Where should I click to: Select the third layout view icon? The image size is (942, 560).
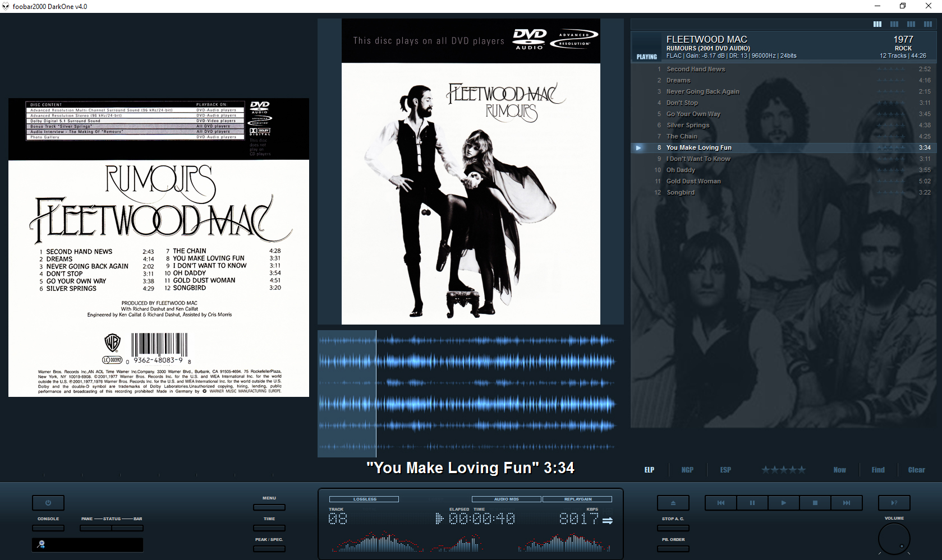point(911,24)
